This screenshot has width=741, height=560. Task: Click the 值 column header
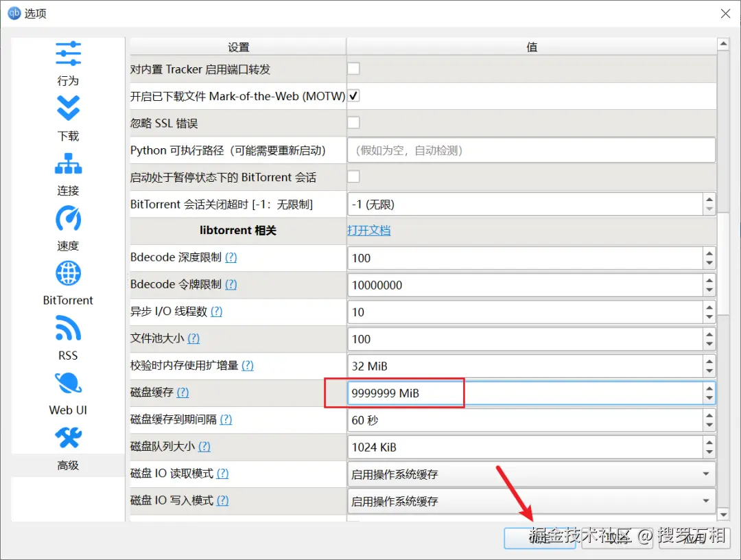[x=532, y=47]
